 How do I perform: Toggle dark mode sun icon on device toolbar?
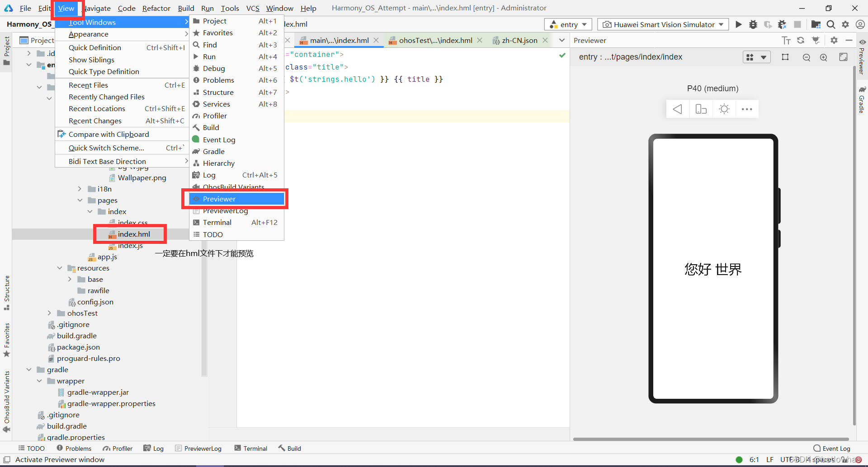click(724, 109)
